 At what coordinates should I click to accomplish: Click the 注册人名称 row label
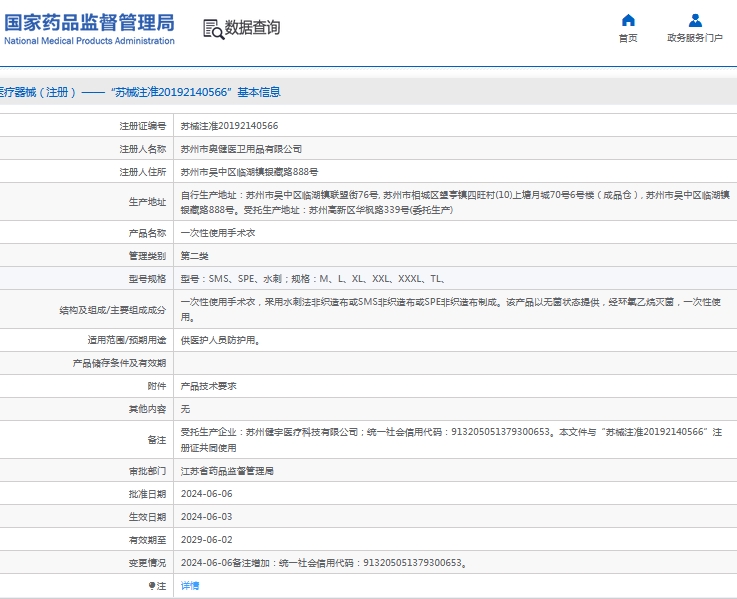[143, 149]
